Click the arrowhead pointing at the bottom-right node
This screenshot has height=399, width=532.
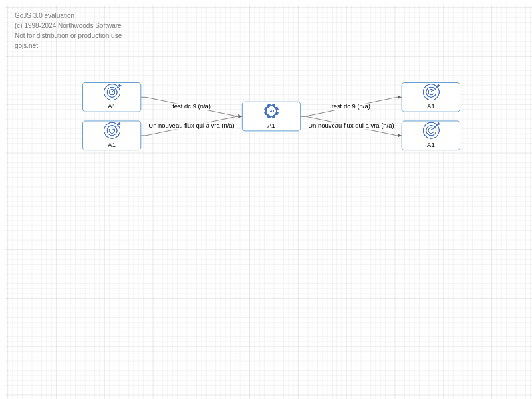(x=399, y=136)
